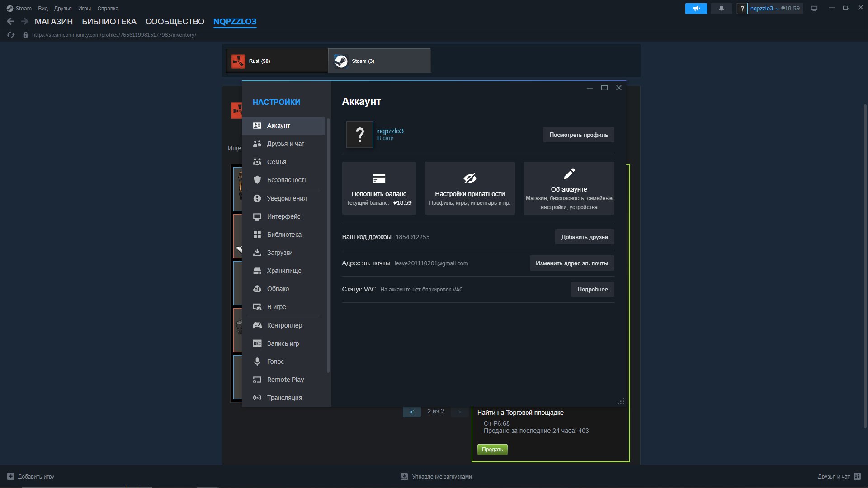Click the forward navigation arrow
The width and height of the screenshot is (868, 488).
(25, 21)
